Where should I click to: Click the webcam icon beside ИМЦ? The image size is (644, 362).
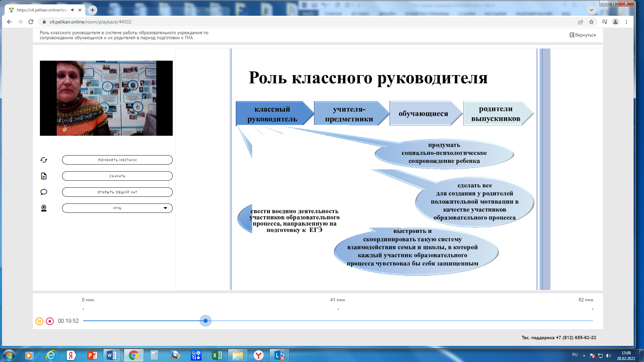tap(44, 208)
